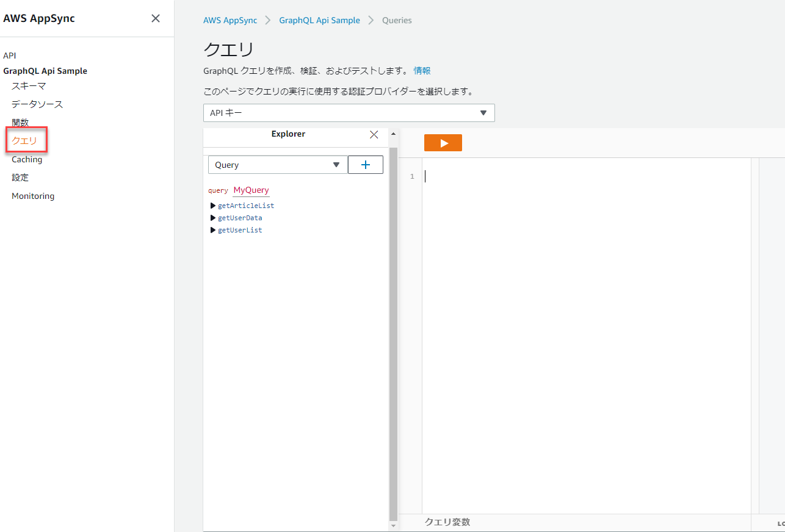This screenshot has width=785, height=532.
Task: Open the Monitoring section in the sidebar
Action: [x=32, y=195]
